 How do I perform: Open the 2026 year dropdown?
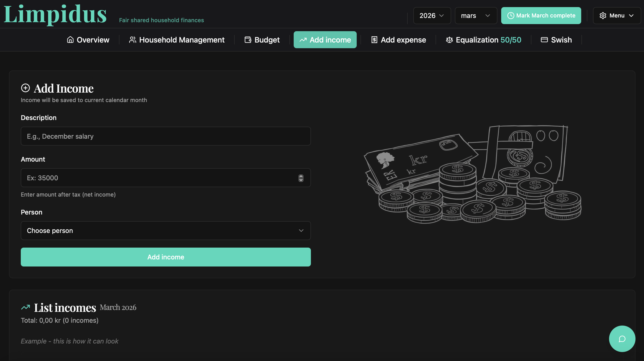point(432,16)
